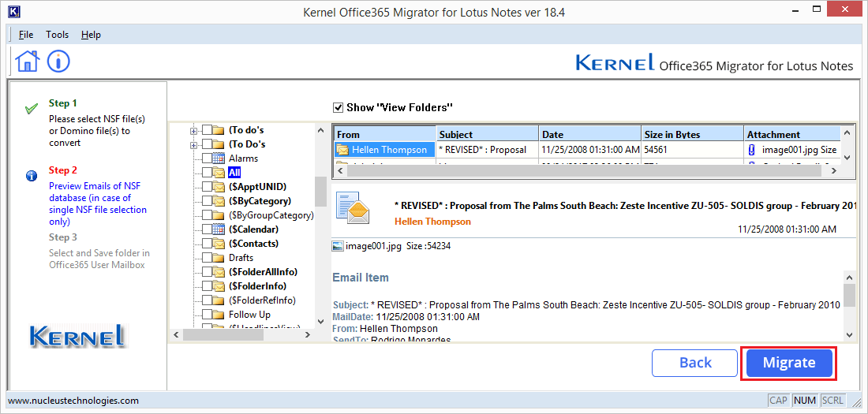This screenshot has height=414, width=868.
Task: Sort emails by From column header
Action: 384,134
